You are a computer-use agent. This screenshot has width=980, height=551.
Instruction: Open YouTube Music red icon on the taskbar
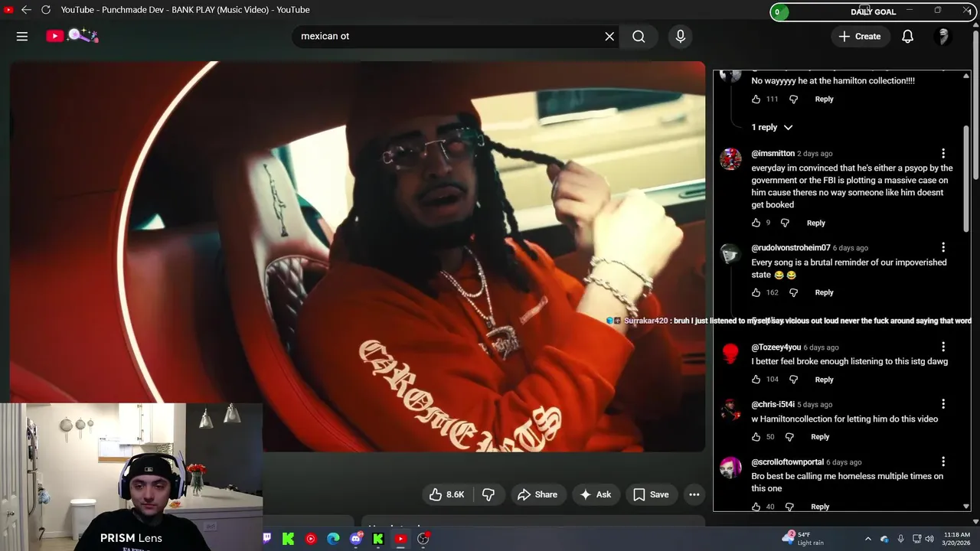pyautogui.click(x=311, y=539)
